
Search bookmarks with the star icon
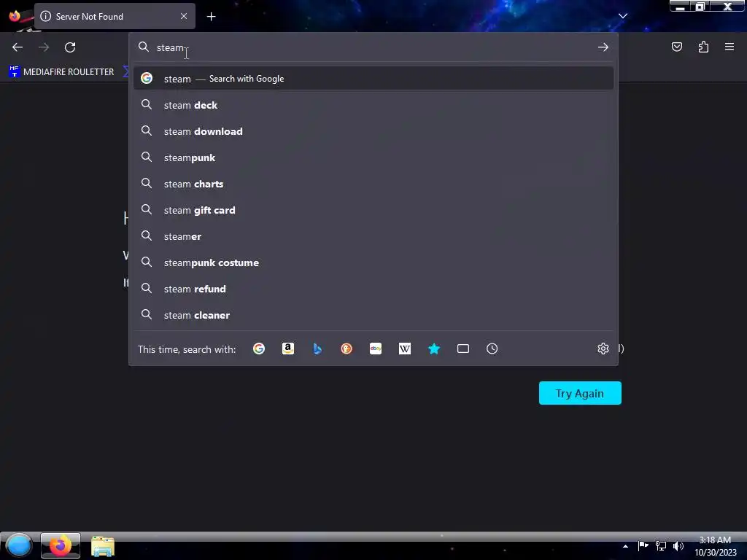(434, 349)
